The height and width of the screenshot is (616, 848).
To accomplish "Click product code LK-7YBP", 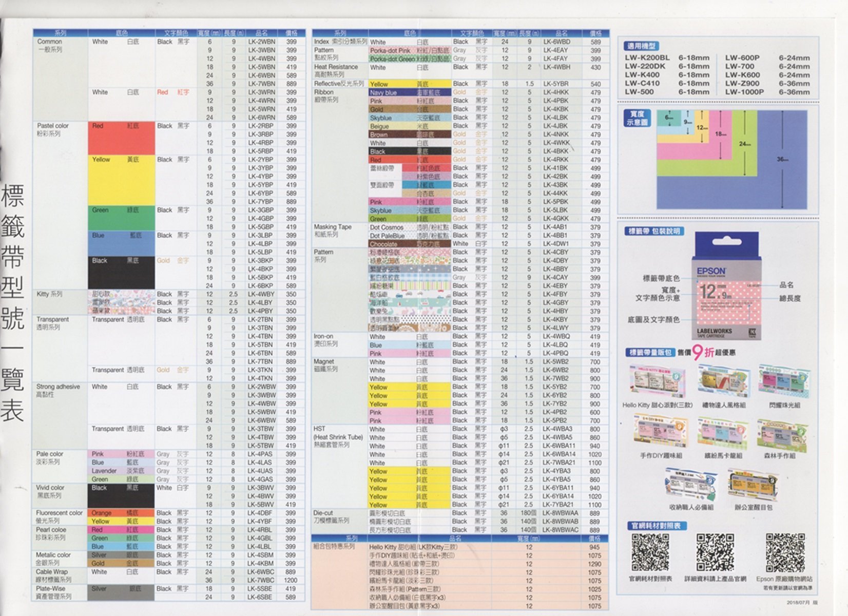I will [261, 202].
